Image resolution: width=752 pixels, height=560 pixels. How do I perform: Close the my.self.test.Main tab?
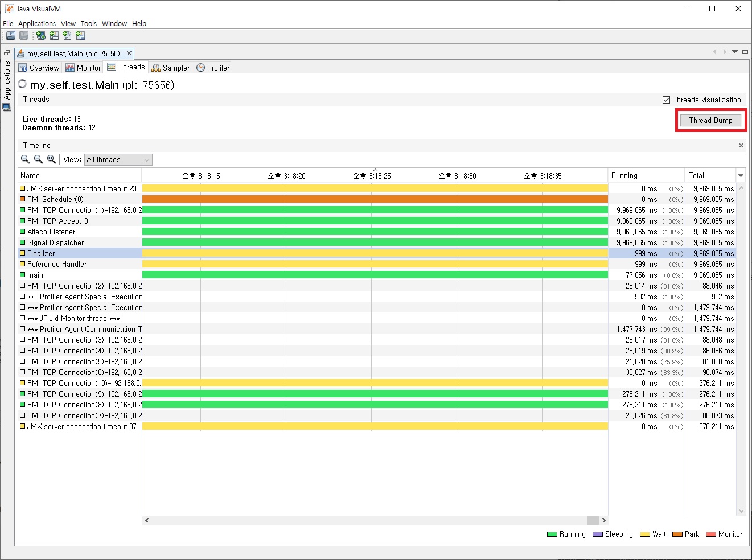[x=129, y=53]
